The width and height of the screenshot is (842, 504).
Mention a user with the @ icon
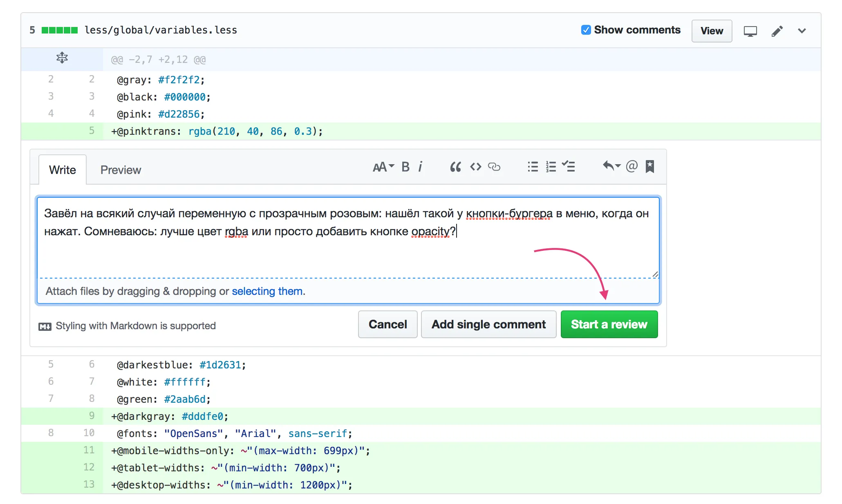click(x=631, y=166)
